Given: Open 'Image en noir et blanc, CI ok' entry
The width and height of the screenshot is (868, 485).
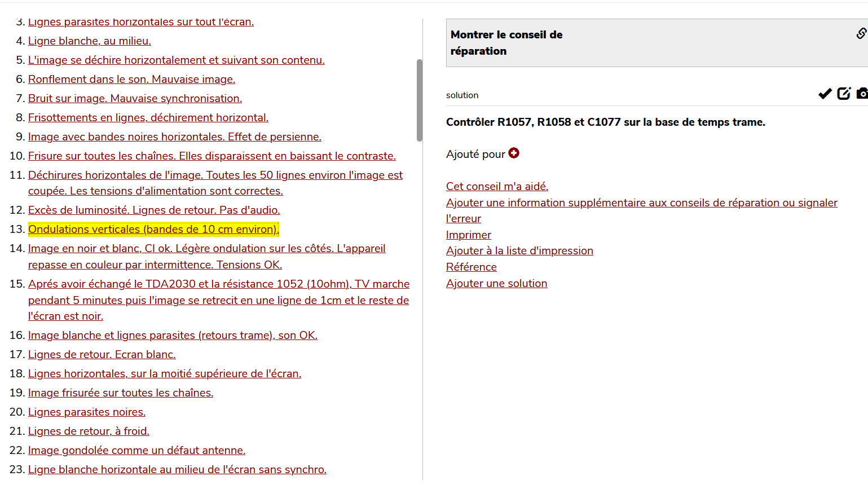Looking at the screenshot, I should (207, 256).
